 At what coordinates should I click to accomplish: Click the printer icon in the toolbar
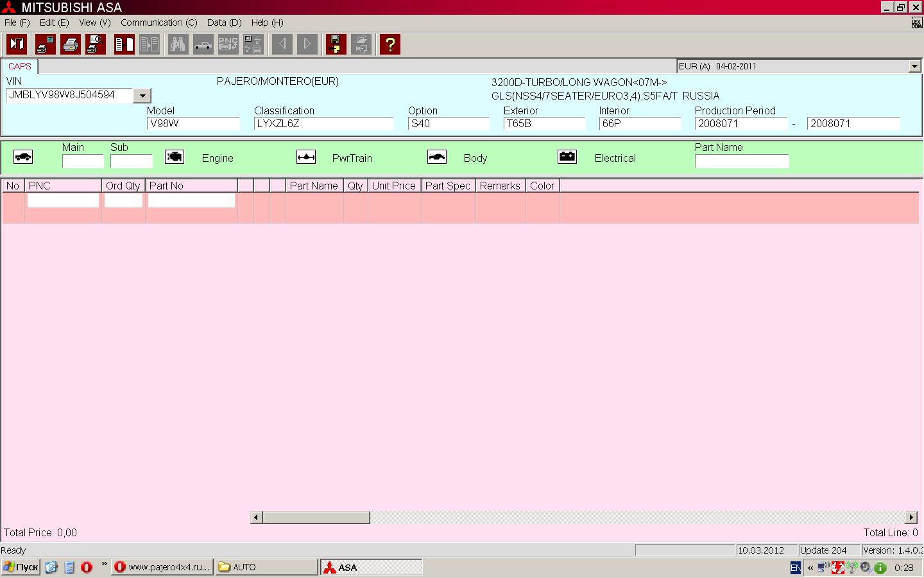point(71,44)
